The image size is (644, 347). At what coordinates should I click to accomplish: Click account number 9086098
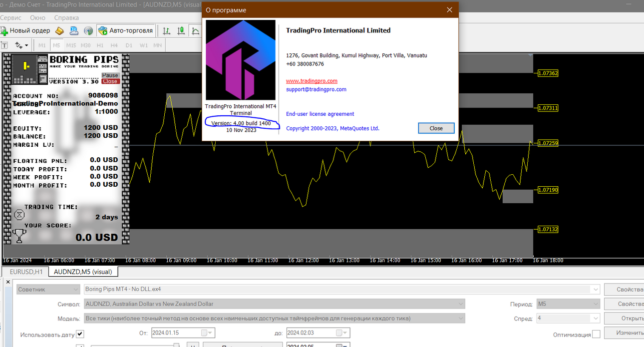103,95
